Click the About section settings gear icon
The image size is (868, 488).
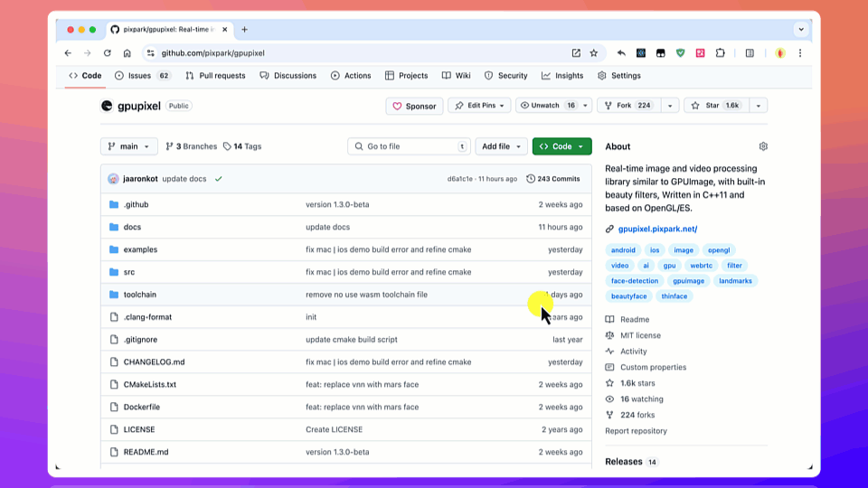763,146
